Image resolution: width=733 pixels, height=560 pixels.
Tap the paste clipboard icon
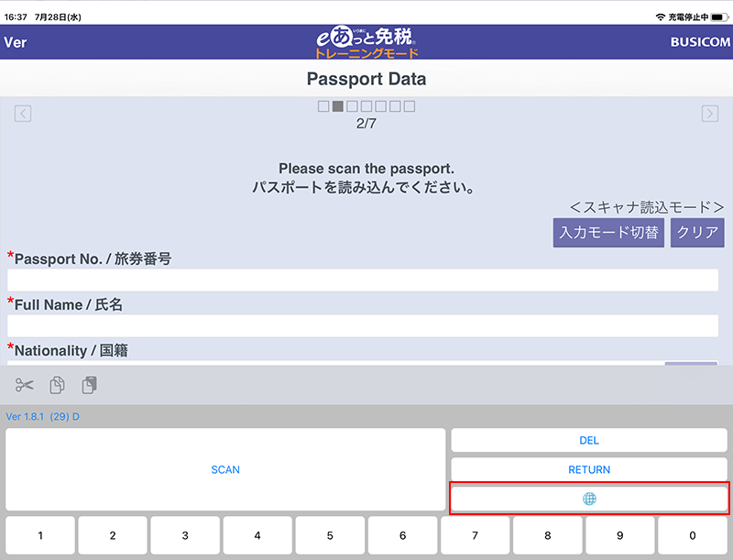[89, 385]
